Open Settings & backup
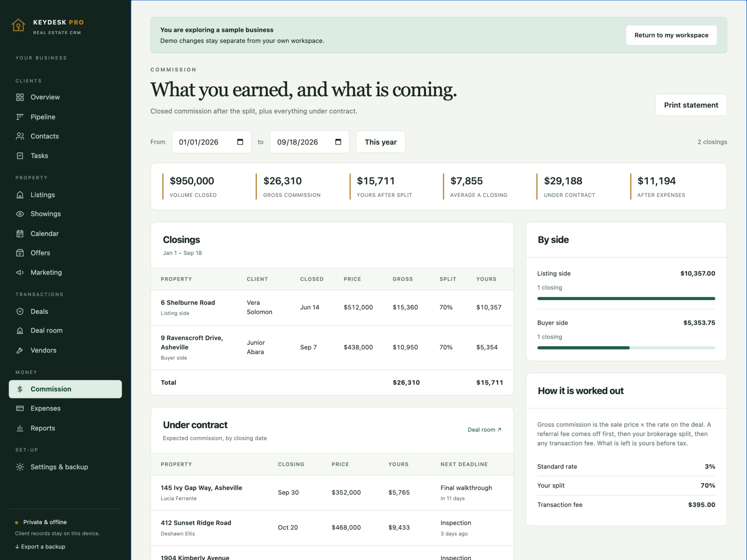Image resolution: width=747 pixels, height=560 pixels. coord(65,467)
